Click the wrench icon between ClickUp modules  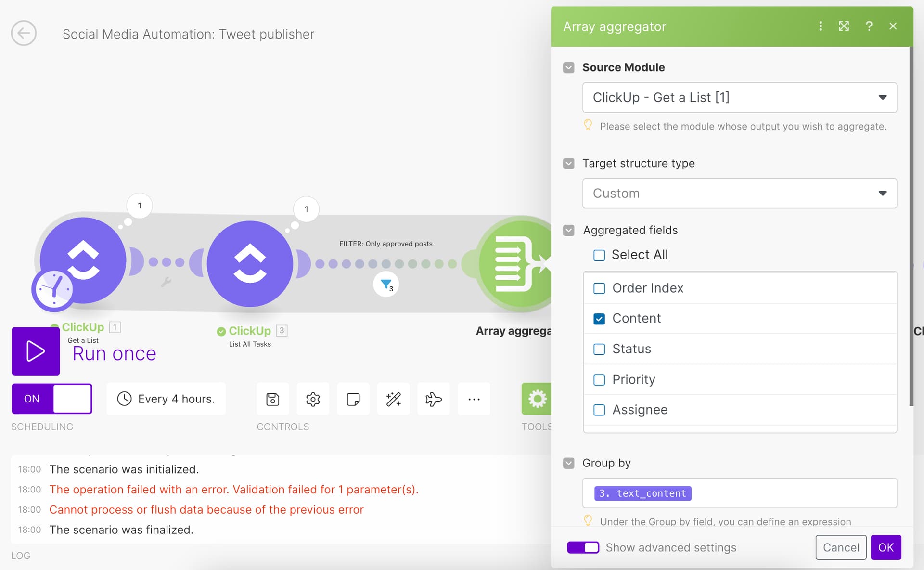[x=166, y=282]
